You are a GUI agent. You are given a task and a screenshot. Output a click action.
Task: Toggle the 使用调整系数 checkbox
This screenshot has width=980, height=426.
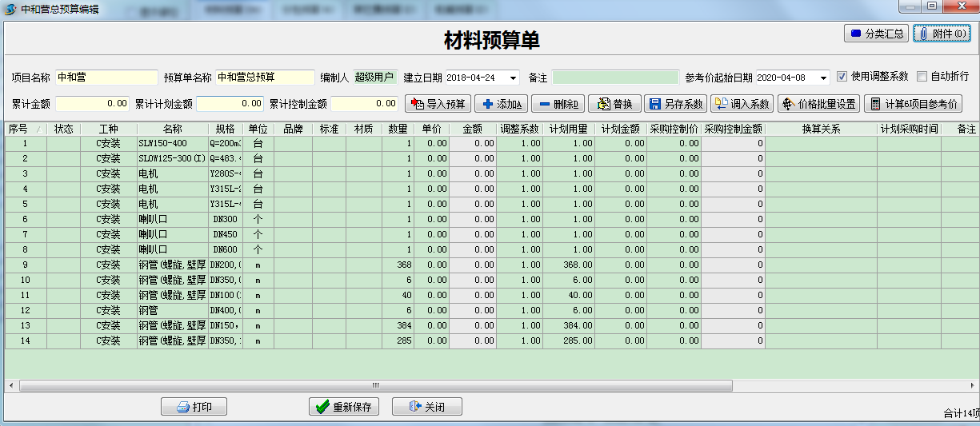point(842,77)
